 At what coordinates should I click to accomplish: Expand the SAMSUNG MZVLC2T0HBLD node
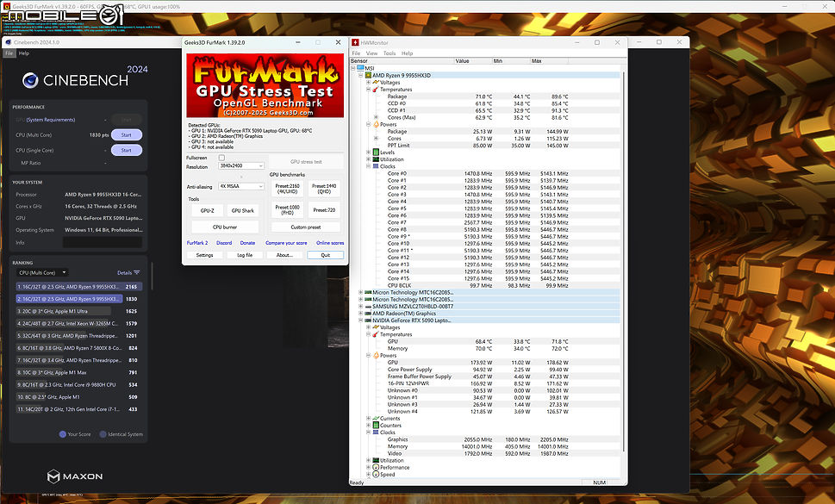360,307
